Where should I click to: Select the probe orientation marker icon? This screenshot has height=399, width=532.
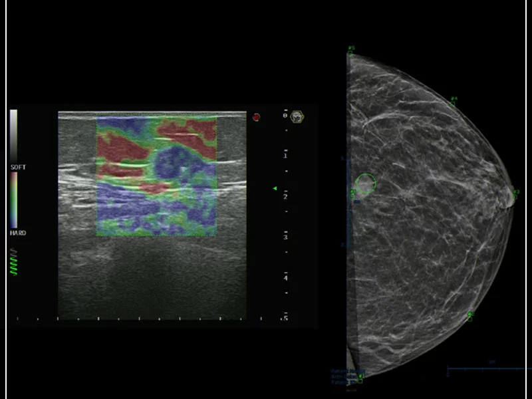click(x=296, y=118)
